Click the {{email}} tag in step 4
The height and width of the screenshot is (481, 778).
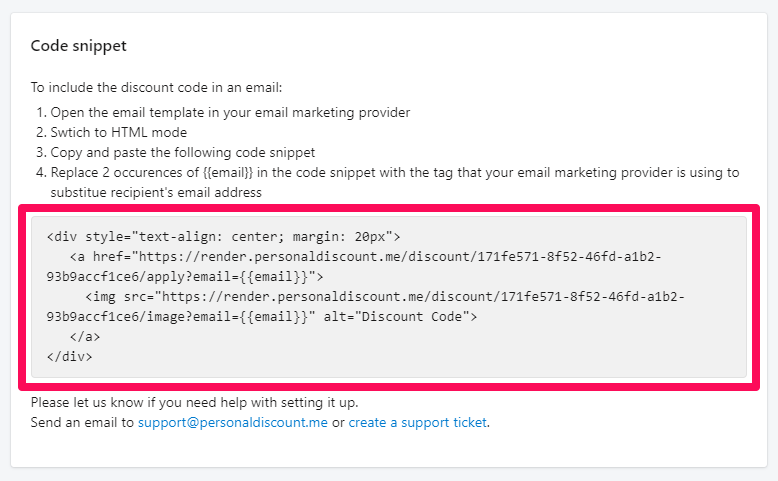231,172
